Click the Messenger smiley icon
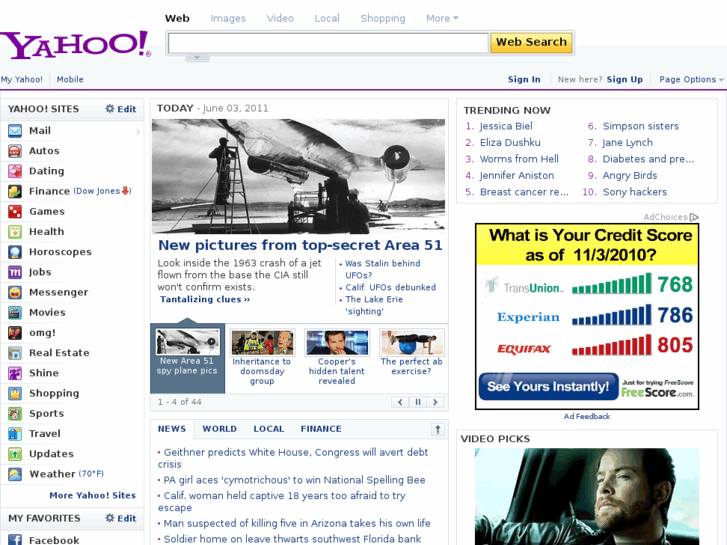 click(15, 292)
